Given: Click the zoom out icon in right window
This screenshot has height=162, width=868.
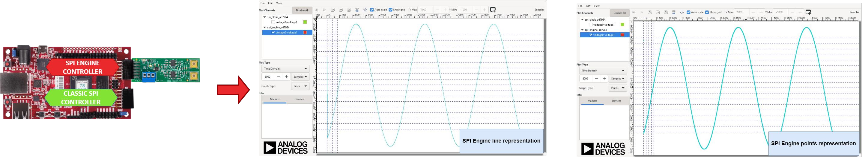Looking at the screenshot, I should click(658, 13).
